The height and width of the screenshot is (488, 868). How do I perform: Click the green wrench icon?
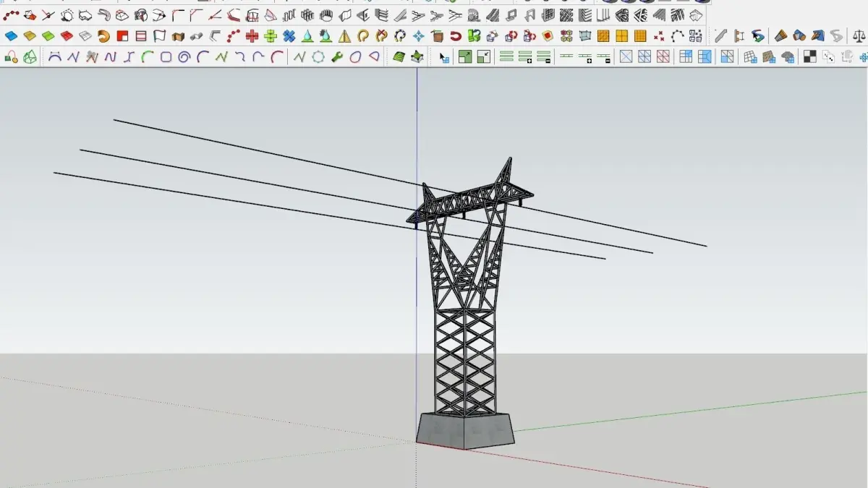coord(336,56)
